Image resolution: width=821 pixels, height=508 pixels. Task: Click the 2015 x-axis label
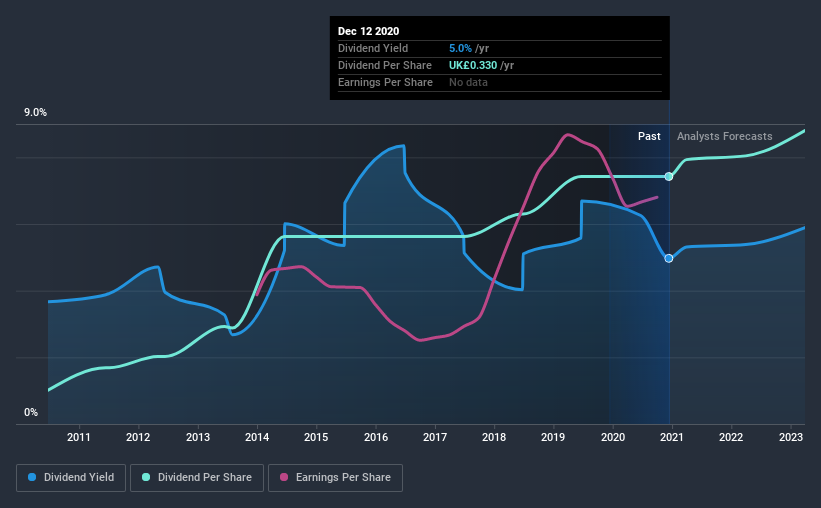(x=316, y=437)
